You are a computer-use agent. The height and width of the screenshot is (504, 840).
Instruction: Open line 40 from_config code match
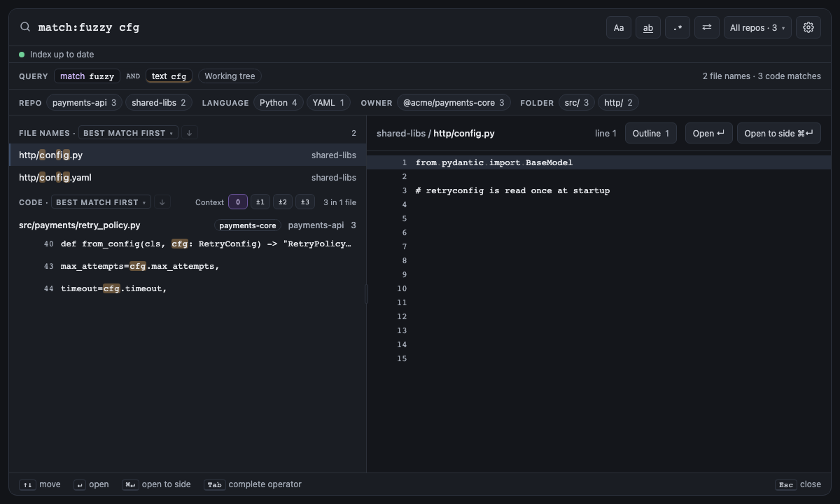click(x=188, y=244)
